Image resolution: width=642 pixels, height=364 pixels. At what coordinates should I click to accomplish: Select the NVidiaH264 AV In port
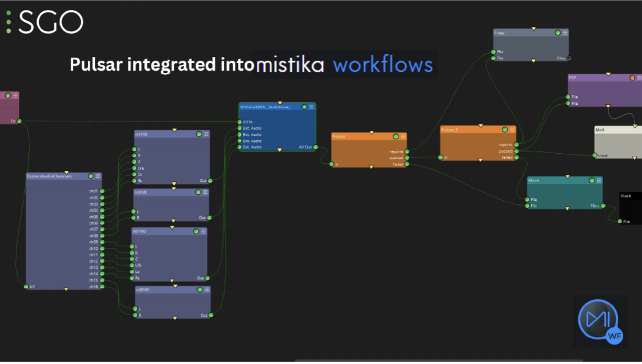pos(240,122)
